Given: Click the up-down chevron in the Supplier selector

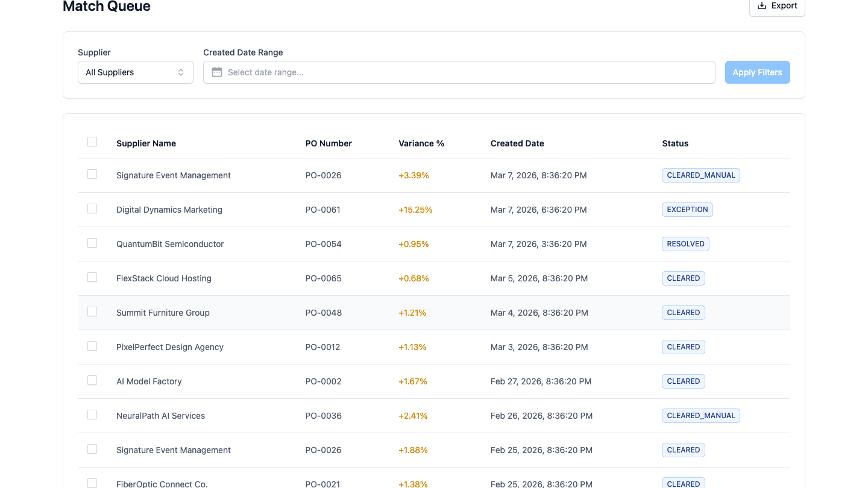Looking at the screenshot, I should click(181, 72).
